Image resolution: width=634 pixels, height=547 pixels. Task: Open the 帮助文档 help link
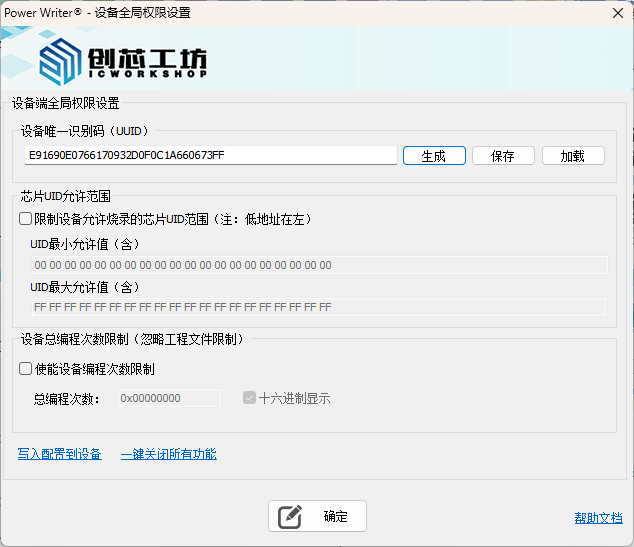(598, 518)
